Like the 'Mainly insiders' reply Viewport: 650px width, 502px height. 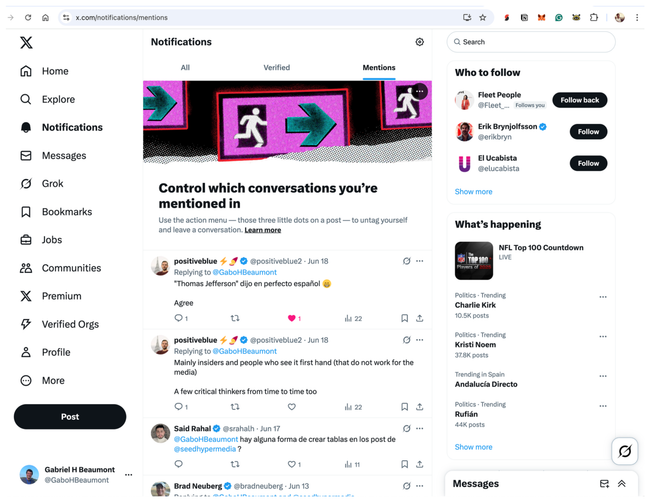pyautogui.click(x=292, y=407)
